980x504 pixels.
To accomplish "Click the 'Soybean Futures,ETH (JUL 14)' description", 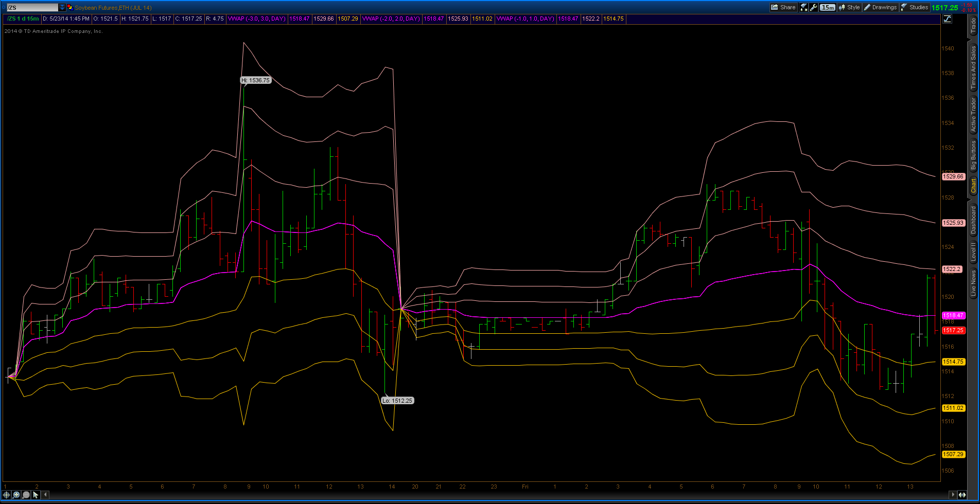I will click(x=113, y=8).
